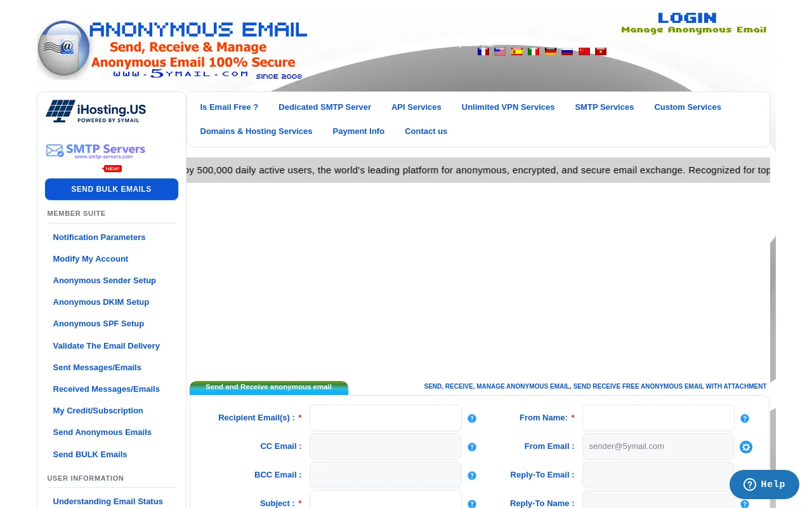Choose the Spanish flag
This screenshot has height=508, width=812.
[x=517, y=51]
